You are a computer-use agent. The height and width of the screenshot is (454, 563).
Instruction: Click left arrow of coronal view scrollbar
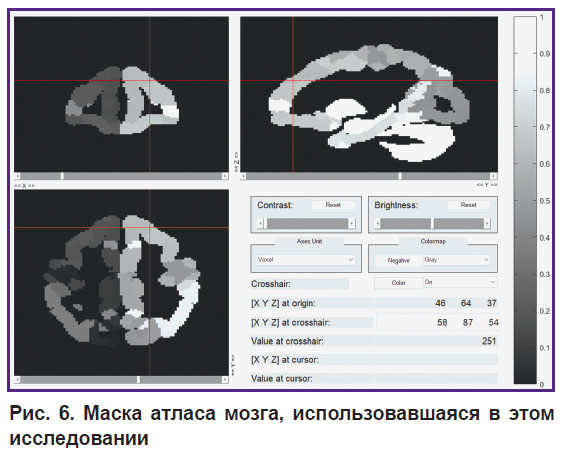pos(18,176)
